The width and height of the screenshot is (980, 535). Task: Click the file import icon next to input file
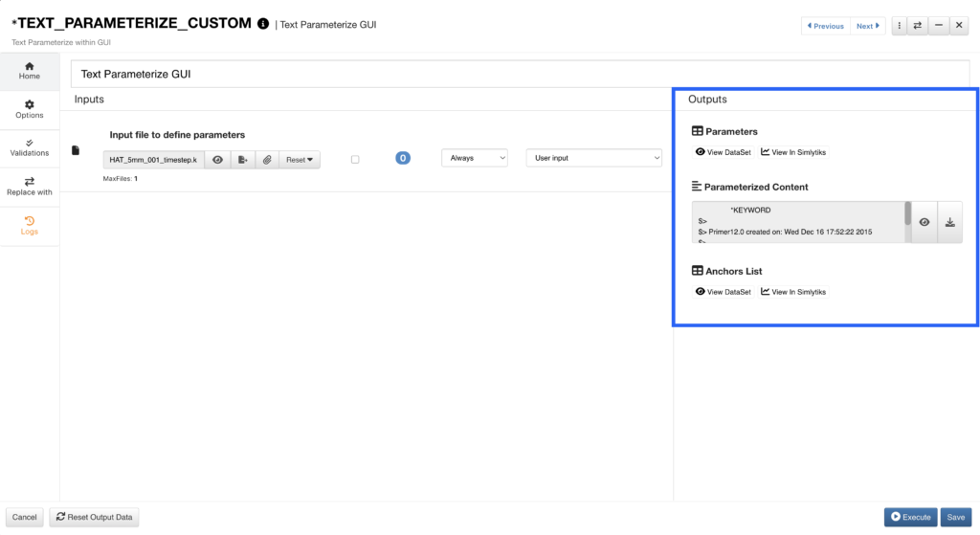[x=243, y=160]
